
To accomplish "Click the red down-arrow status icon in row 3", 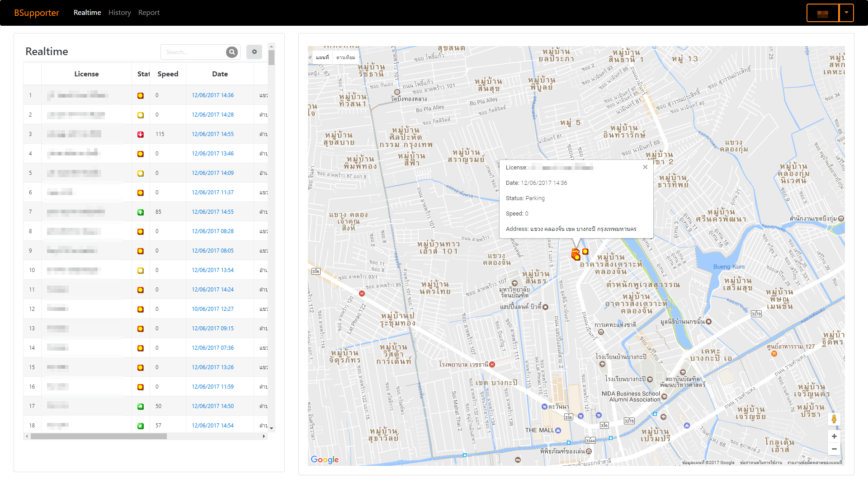I will (141, 134).
